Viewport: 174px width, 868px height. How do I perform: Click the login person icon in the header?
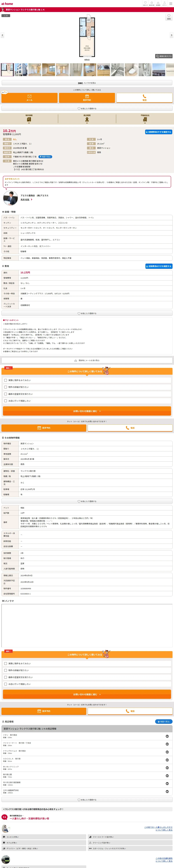(x=165, y=3)
